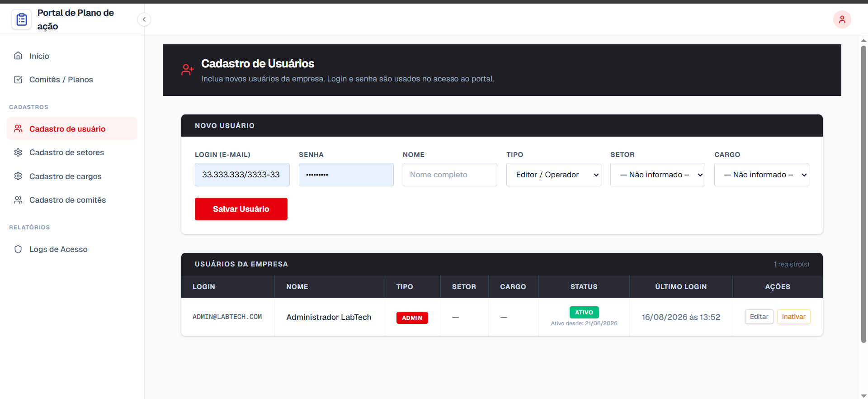Click the scrollbar up arrow
This screenshot has height=399, width=868.
pyautogui.click(x=863, y=40)
